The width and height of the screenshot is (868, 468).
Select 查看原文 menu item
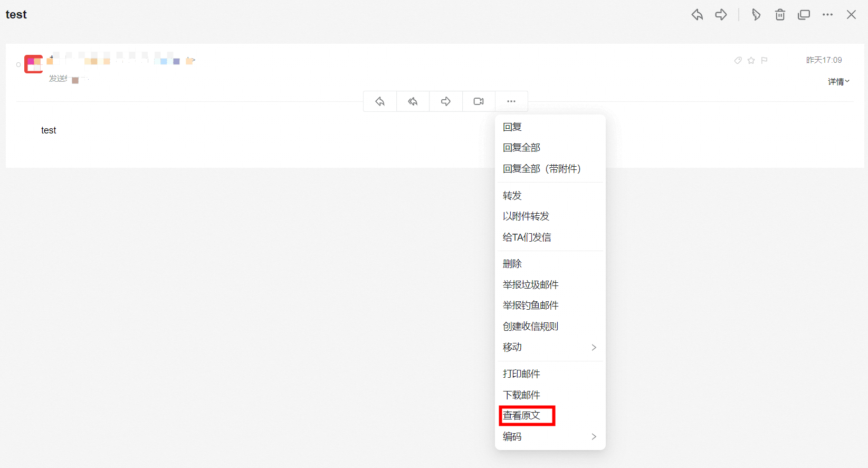550,416
